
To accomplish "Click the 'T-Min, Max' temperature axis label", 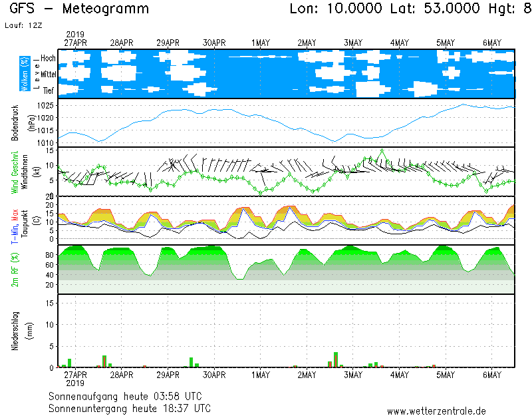I will 15,226.
